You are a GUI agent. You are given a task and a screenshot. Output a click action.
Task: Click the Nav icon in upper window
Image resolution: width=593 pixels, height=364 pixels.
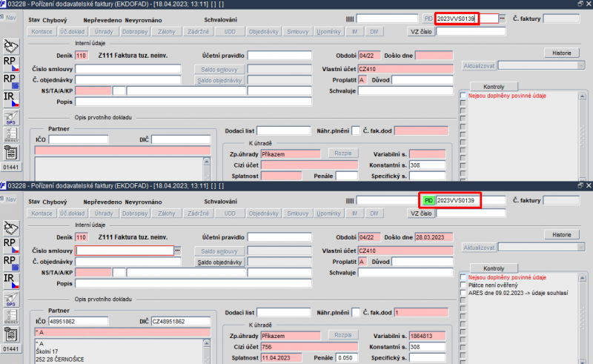[x=8, y=17]
